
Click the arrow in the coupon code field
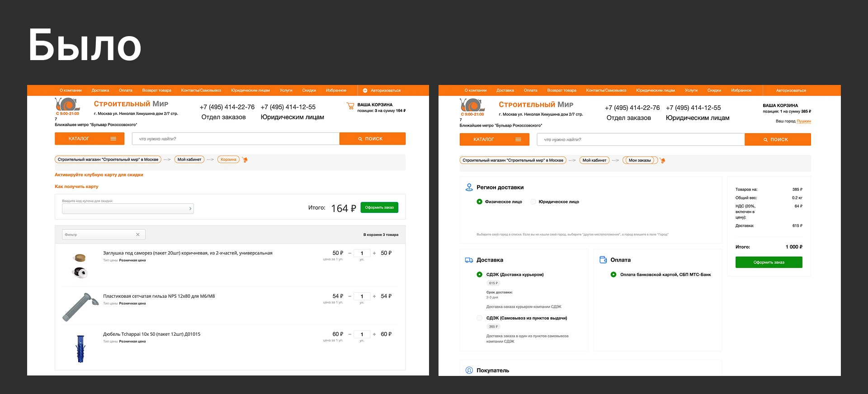tap(190, 209)
